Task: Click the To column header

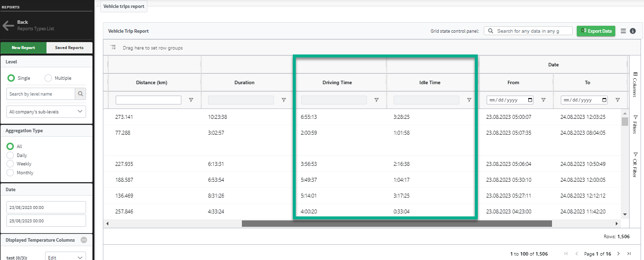Action: [588, 83]
